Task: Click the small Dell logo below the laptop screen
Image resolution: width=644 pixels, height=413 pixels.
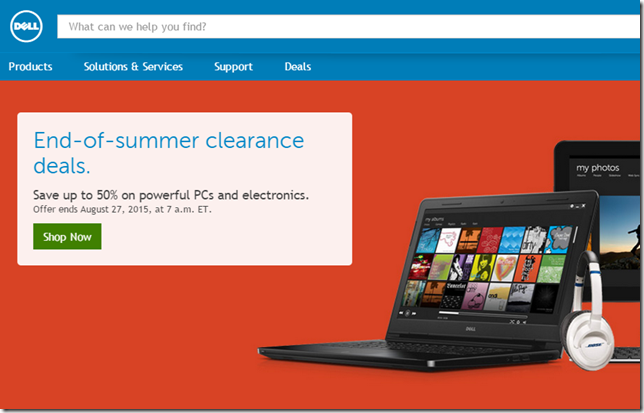Action: [471, 329]
